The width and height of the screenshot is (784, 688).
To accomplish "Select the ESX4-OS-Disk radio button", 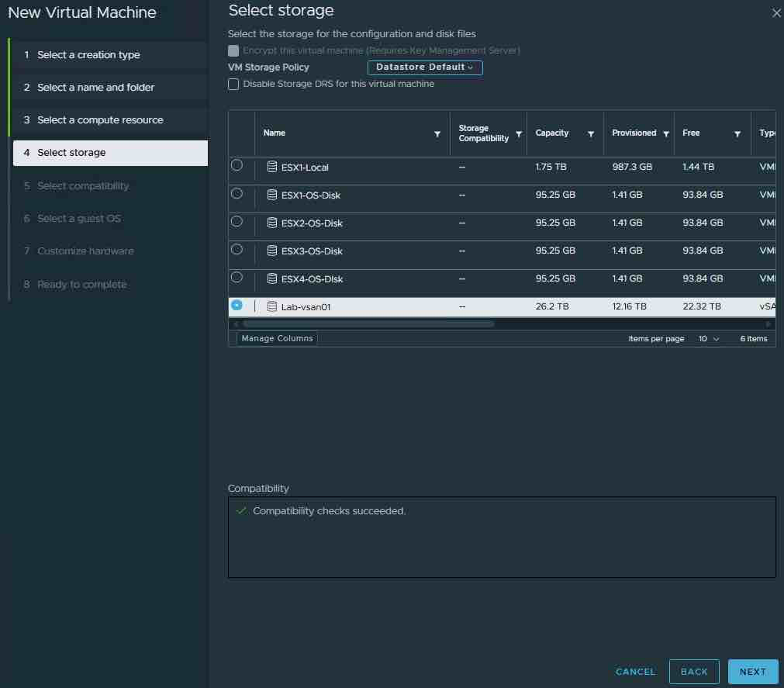I will tap(237, 277).
